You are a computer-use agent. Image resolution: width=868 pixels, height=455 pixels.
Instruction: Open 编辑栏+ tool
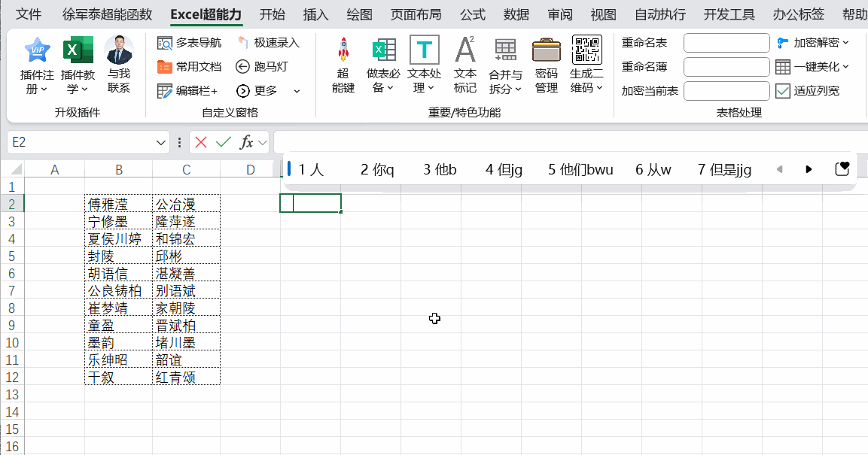pos(187,91)
